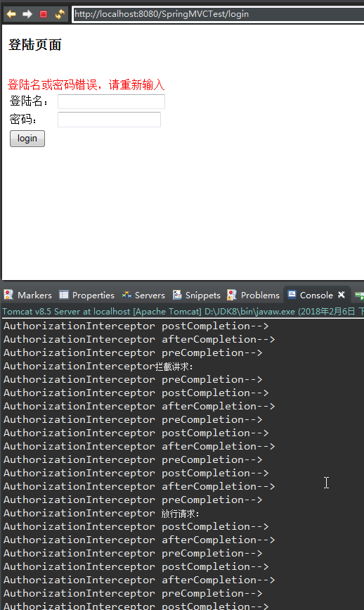The width and height of the screenshot is (364, 610).
Task: Click the forward navigation arrow icon
Action: [x=27, y=14]
